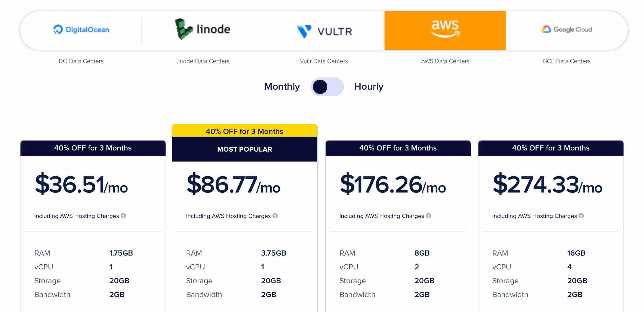The height and width of the screenshot is (312, 644).
Task: Select the AWS provider tab
Action: tap(445, 30)
